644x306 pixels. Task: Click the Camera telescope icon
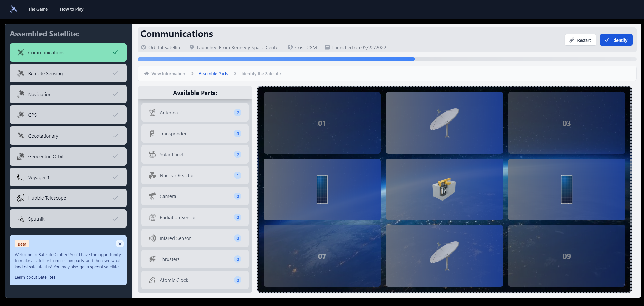pyautogui.click(x=152, y=196)
